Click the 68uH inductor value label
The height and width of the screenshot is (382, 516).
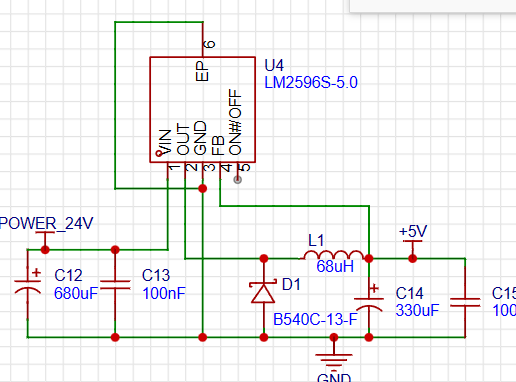pyautogui.click(x=335, y=267)
